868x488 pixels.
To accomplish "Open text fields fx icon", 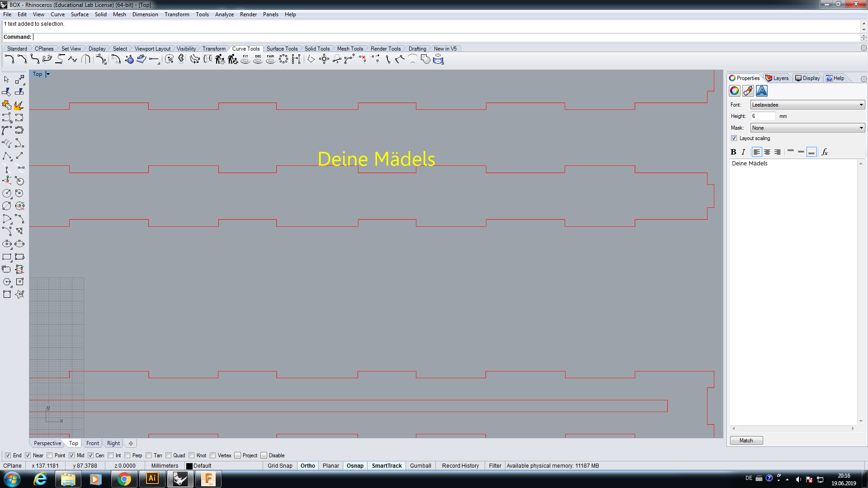I will tap(825, 152).
